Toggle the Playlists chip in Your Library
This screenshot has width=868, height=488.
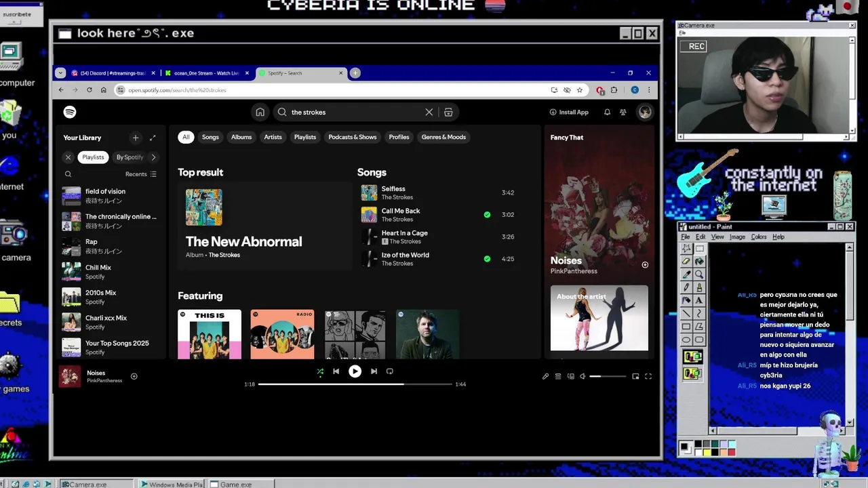[93, 157]
